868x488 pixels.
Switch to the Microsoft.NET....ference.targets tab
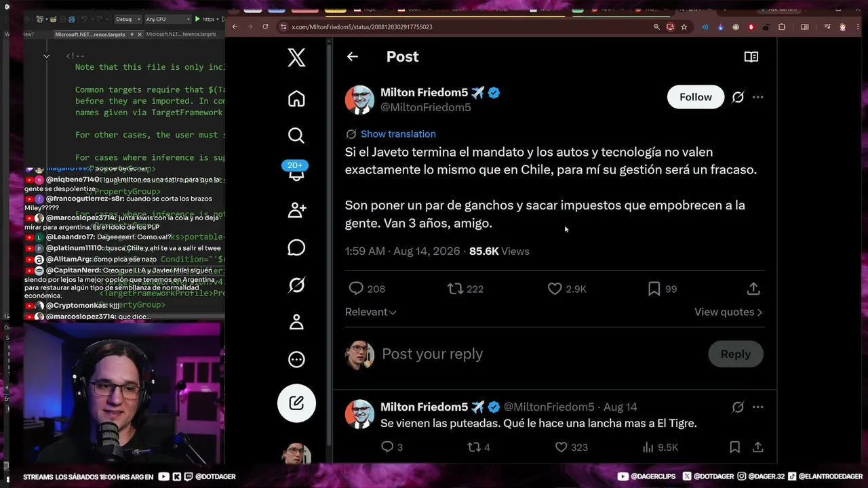tap(181, 34)
